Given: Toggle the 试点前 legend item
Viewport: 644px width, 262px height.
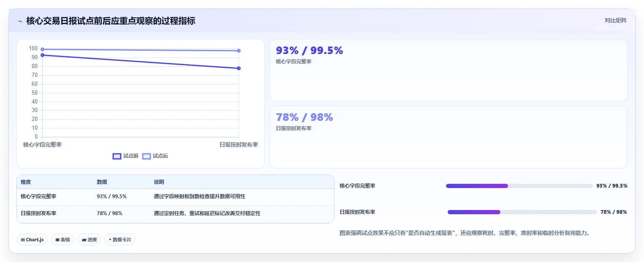Looking at the screenshot, I should click(x=125, y=156).
